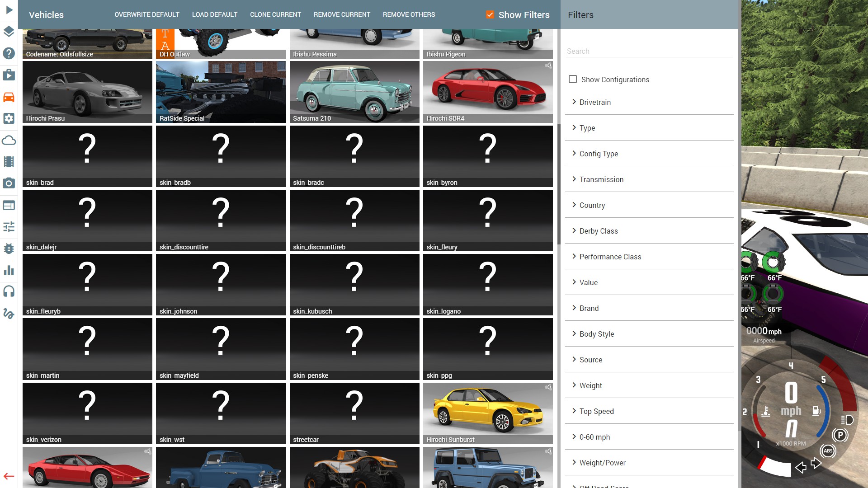
Task: Open the squiggly track path icon
Action: coord(9,313)
